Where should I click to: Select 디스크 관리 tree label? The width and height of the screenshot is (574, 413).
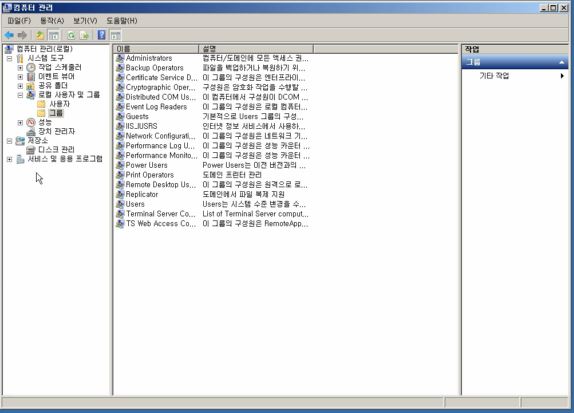pyautogui.click(x=56, y=149)
